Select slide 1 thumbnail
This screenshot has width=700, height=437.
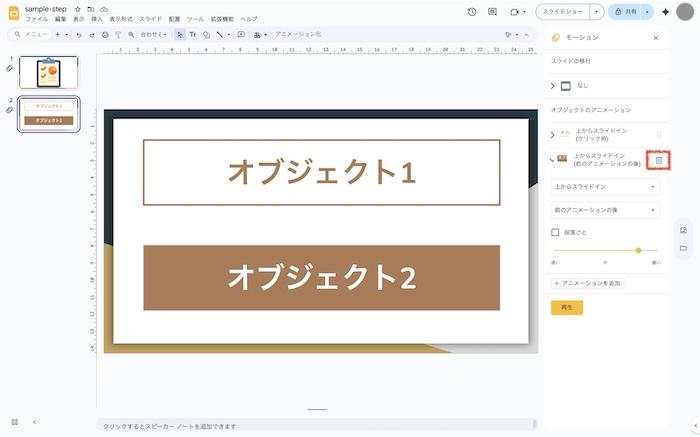point(49,72)
